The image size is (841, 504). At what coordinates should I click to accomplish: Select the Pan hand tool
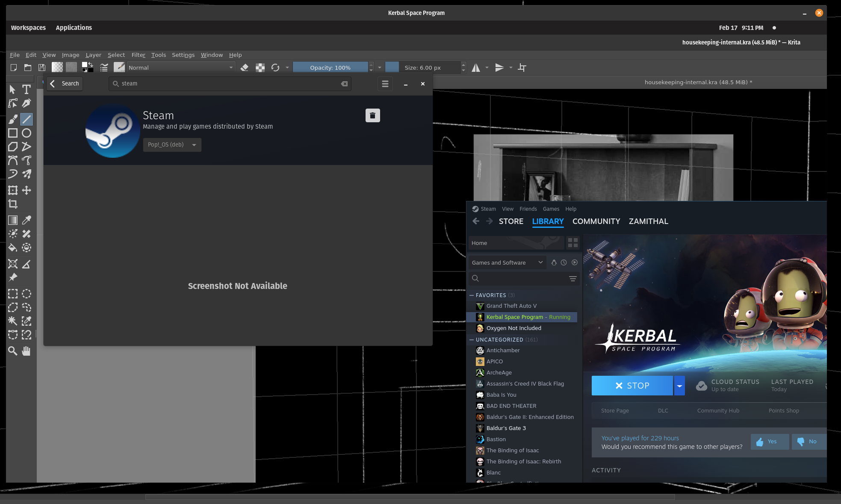tap(27, 351)
